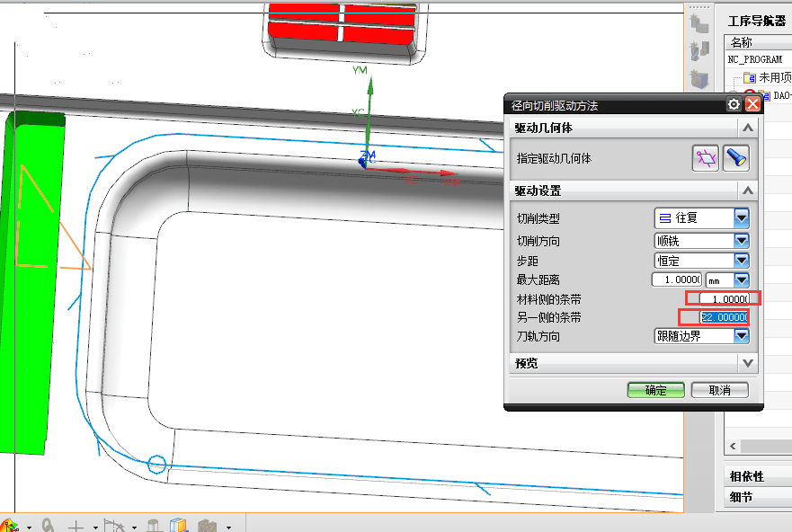Click the 取消 button in the dialog
Screen dimensions: 792x532
tap(719, 389)
